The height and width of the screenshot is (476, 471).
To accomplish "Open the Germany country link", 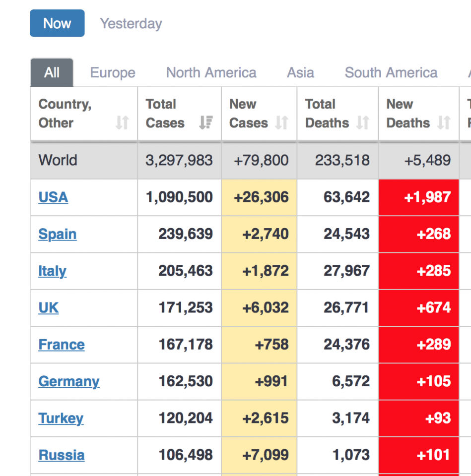I will 69,381.
